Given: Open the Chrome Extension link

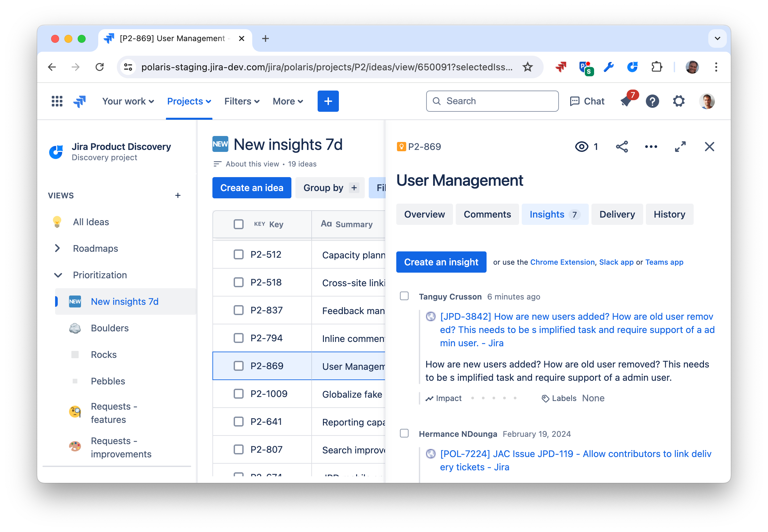Looking at the screenshot, I should (562, 262).
